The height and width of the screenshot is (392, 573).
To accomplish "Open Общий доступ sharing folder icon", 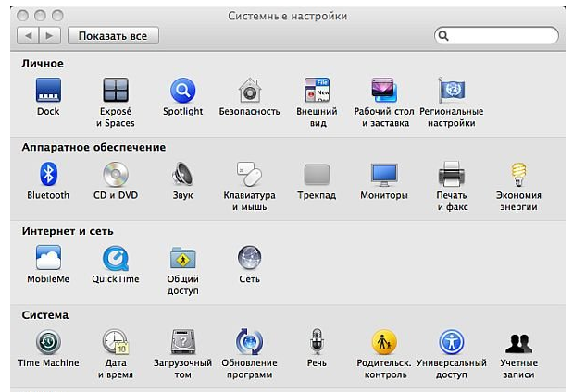I will click(182, 258).
